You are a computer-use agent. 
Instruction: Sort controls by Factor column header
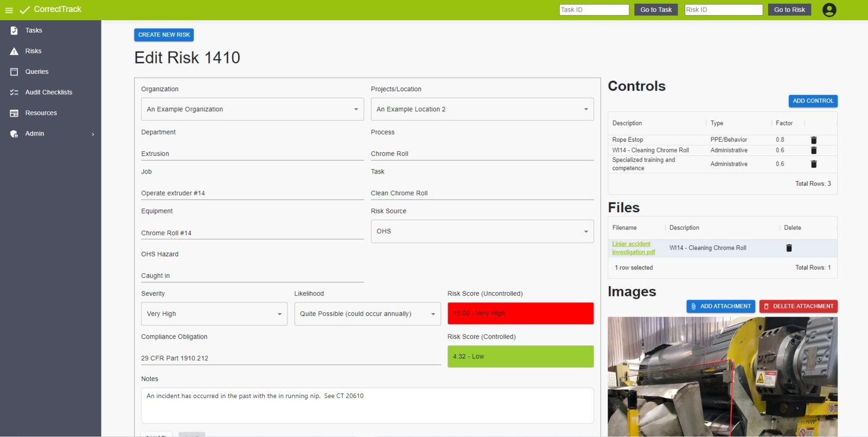[784, 123]
